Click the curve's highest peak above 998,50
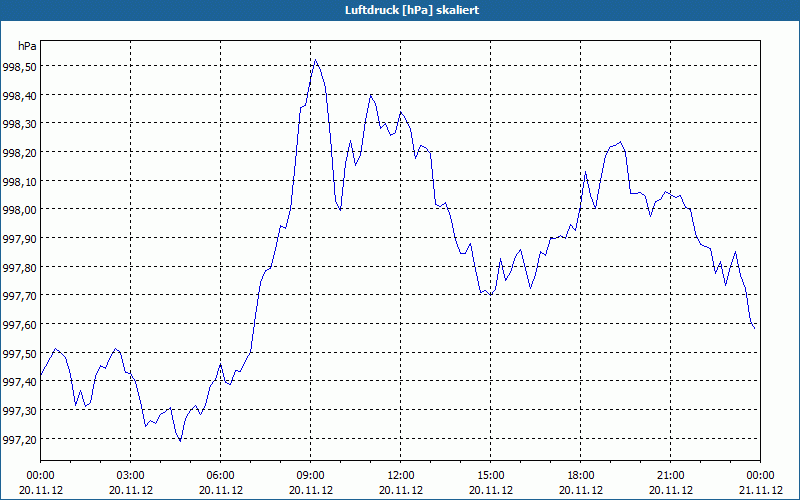Viewport: 800px width, 500px height. tap(315, 60)
